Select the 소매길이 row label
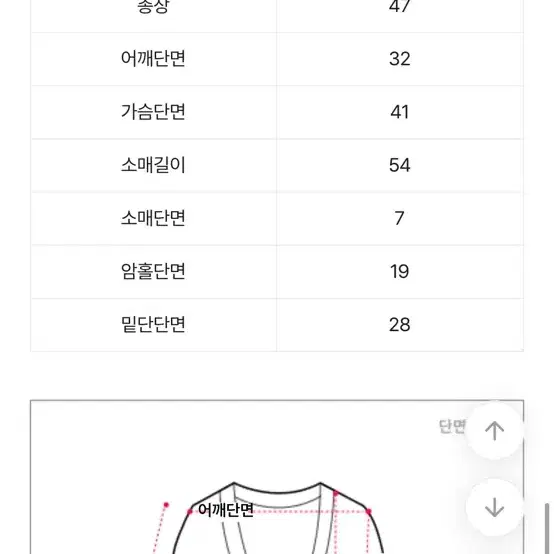This screenshot has height=554, width=554. point(153,165)
